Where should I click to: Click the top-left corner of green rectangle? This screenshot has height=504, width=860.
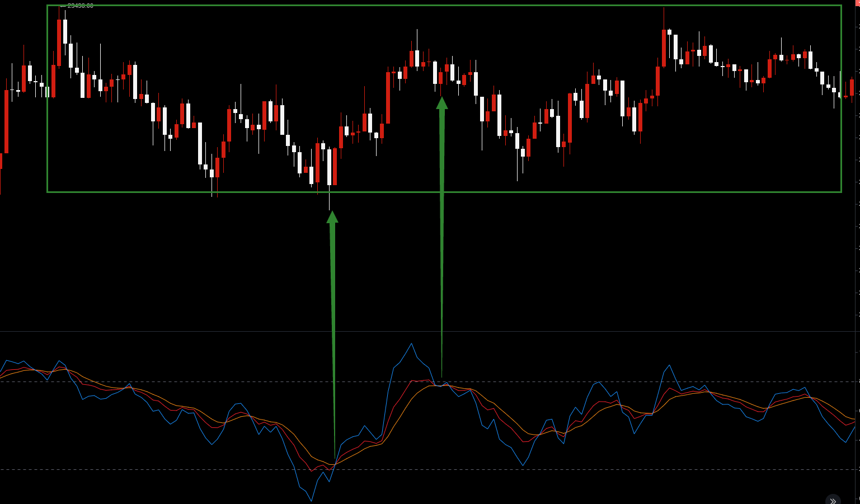(48, 6)
